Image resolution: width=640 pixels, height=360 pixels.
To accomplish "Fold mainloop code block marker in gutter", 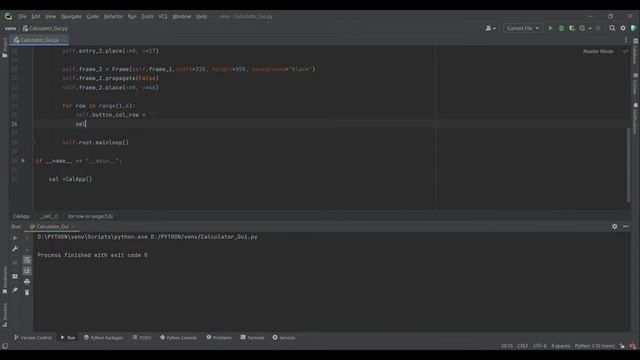I will click(x=33, y=142).
